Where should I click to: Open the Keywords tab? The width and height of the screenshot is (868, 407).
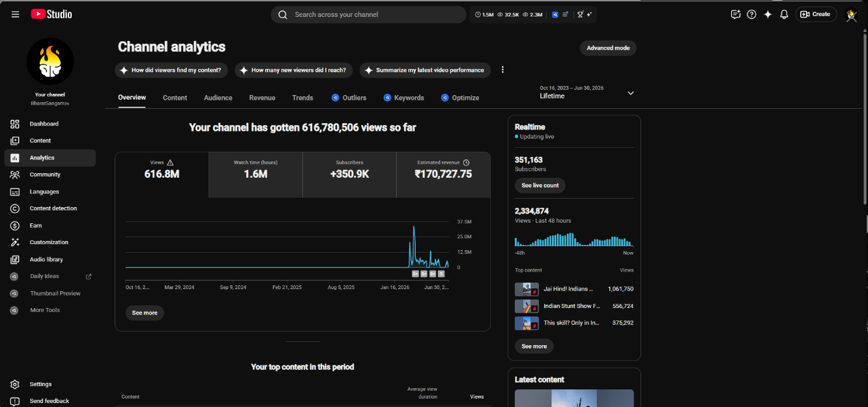[403, 98]
